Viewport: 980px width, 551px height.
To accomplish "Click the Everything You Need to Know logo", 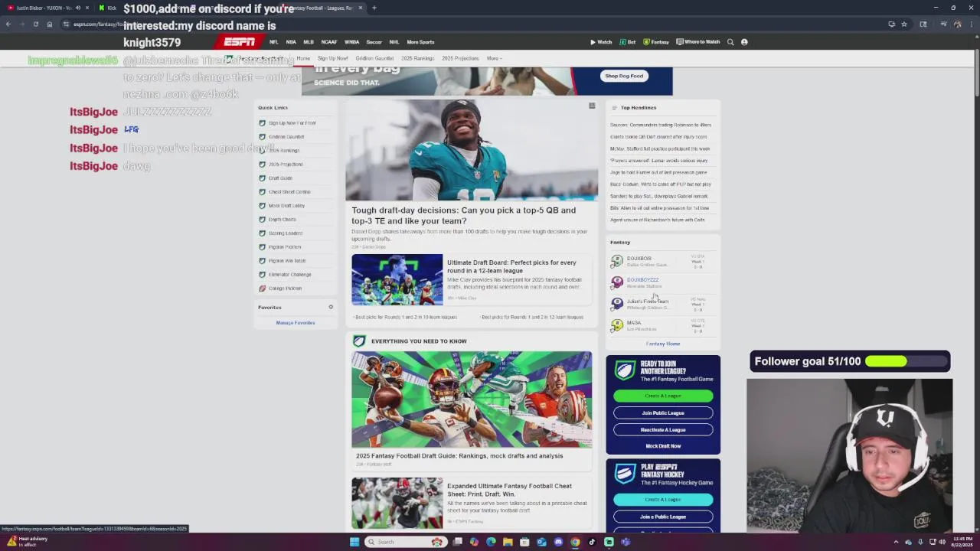I will [358, 341].
